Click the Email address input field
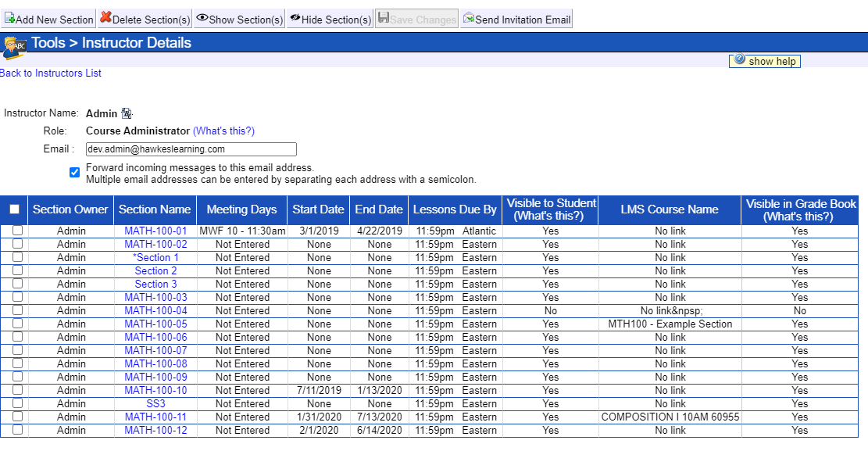This screenshot has height=451, width=868. click(191, 149)
